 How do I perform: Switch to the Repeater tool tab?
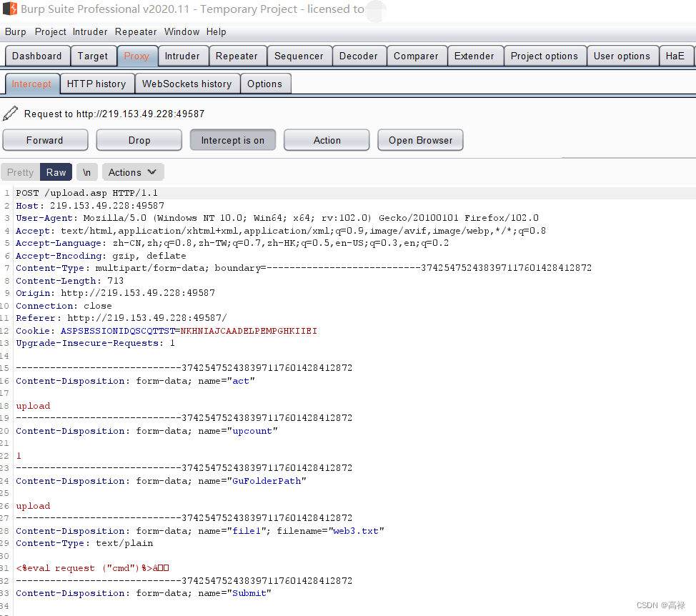click(237, 56)
